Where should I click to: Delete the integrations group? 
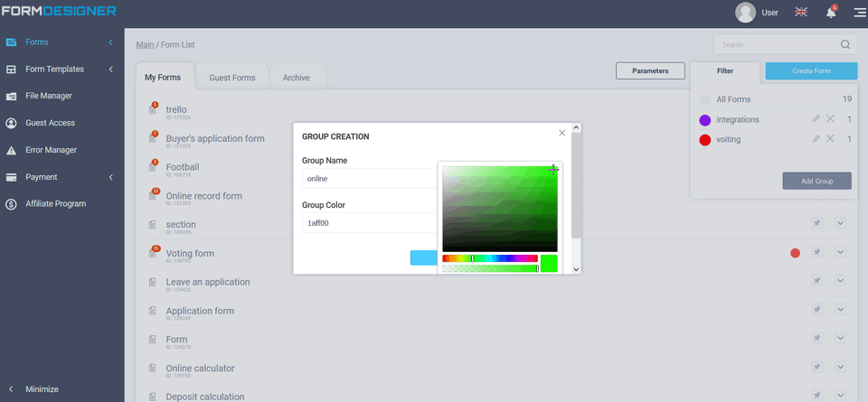coord(830,119)
